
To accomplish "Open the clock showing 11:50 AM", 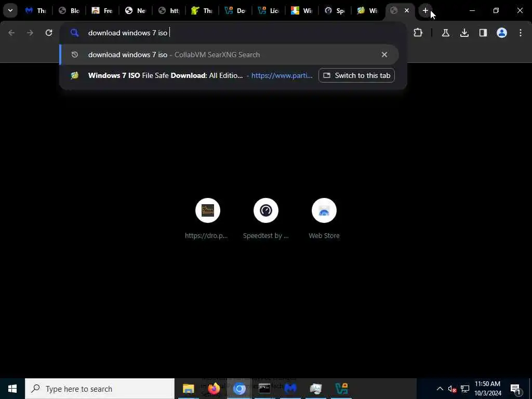I will coord(488,389).
